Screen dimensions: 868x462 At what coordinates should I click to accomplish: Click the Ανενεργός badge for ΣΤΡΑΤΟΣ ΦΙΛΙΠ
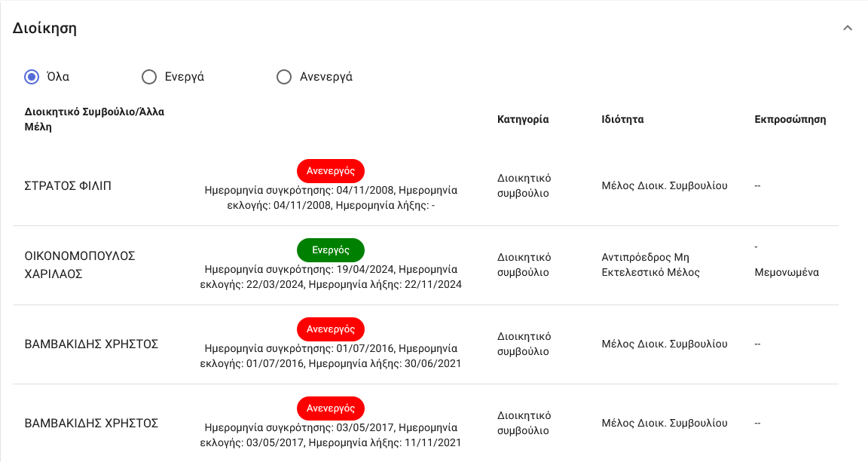(331, 171)
